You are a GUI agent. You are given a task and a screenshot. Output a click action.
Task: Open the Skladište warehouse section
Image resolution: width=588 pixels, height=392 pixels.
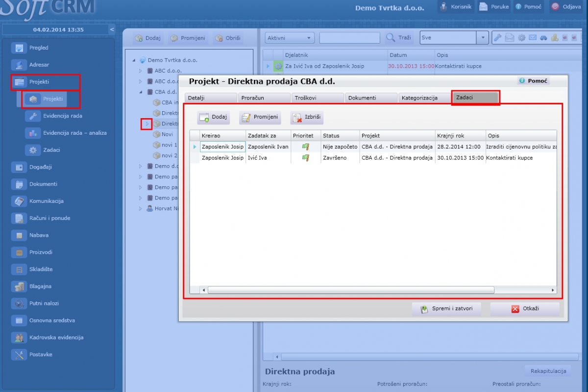tap(41, 269)
